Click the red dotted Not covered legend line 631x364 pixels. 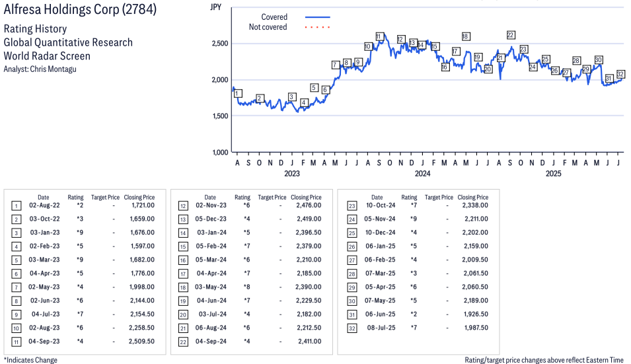coord(318,27)
